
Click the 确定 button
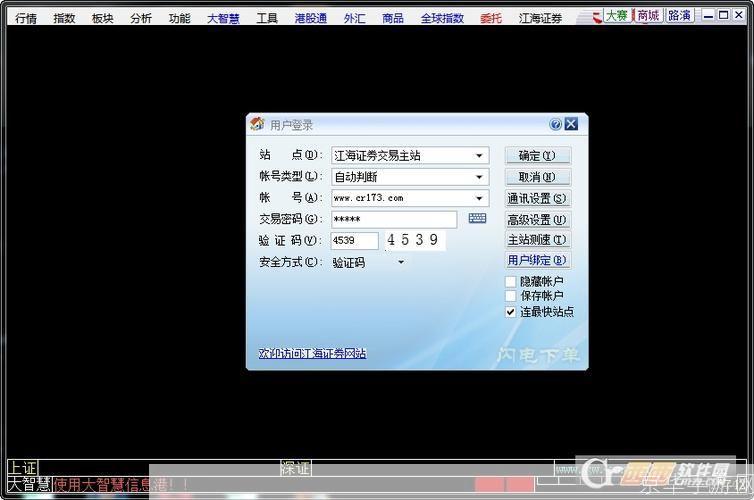click(538, 156)
